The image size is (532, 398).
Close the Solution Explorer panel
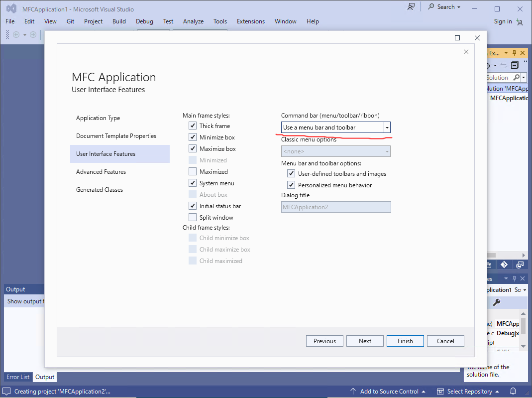click(523, 53)
